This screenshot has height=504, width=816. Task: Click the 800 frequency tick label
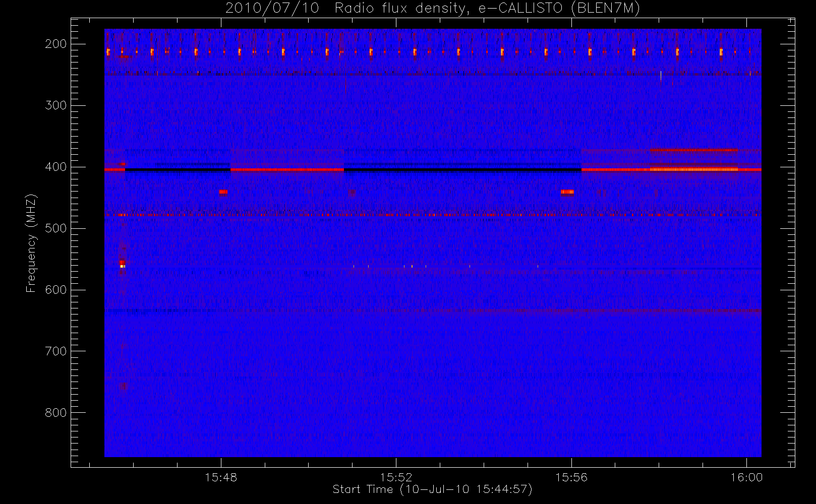55,413
